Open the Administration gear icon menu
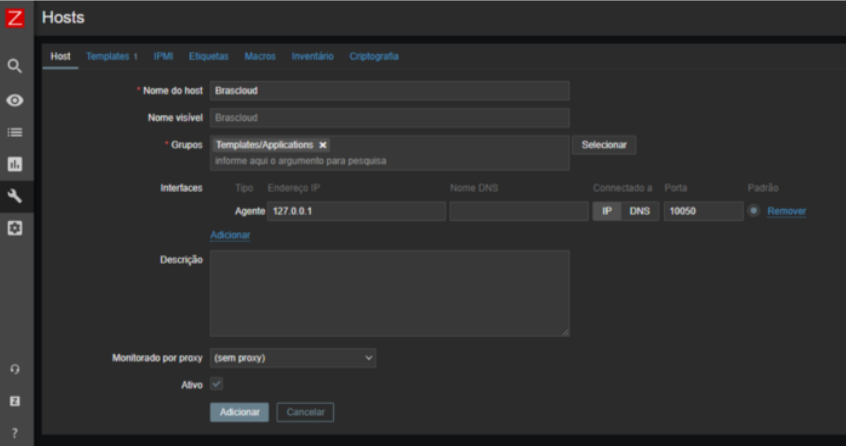 [15, 228]
